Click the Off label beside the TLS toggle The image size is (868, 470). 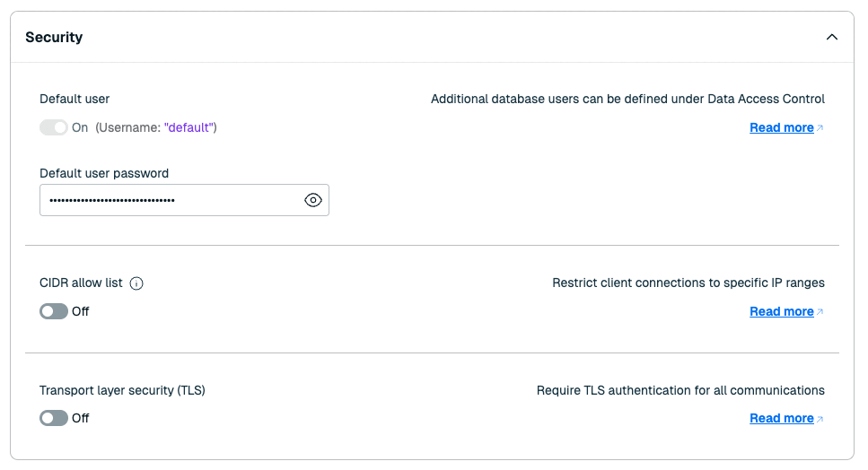coord(81,418)
